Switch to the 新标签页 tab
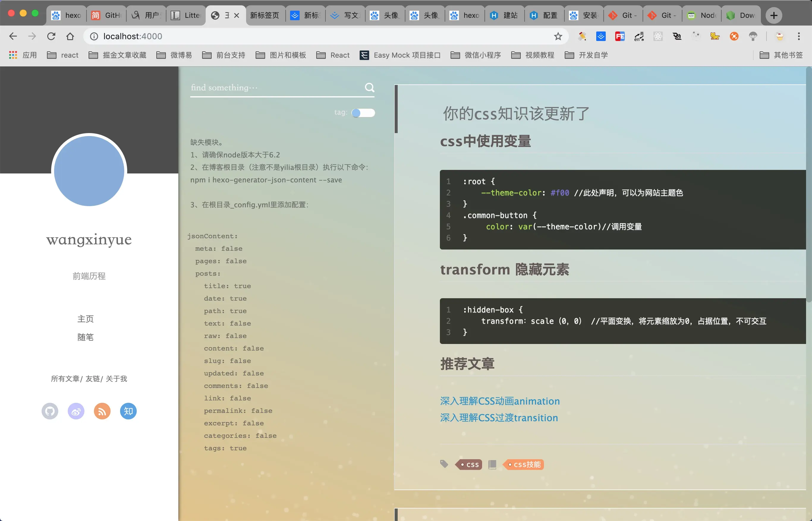 tap(265, 15)
